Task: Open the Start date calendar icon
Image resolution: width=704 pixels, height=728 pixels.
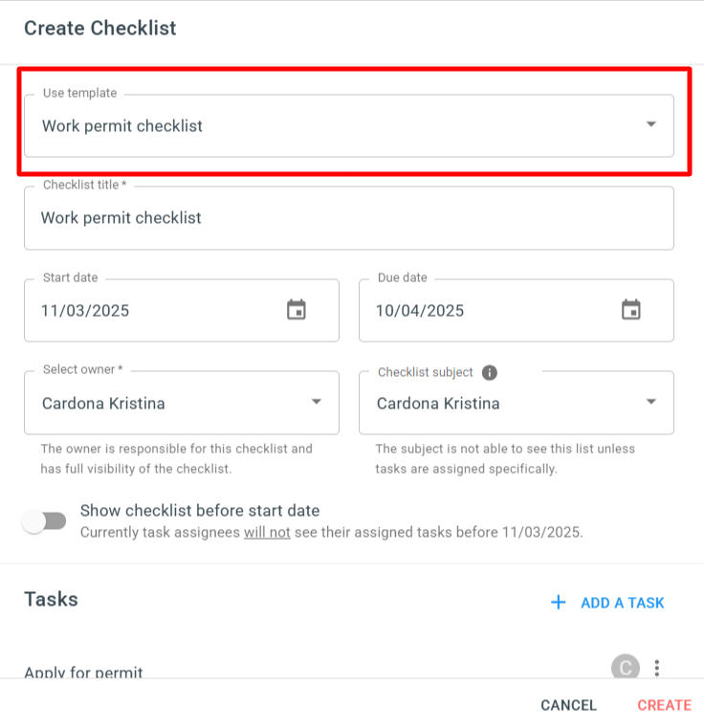Action: click(x=297, y=310)
